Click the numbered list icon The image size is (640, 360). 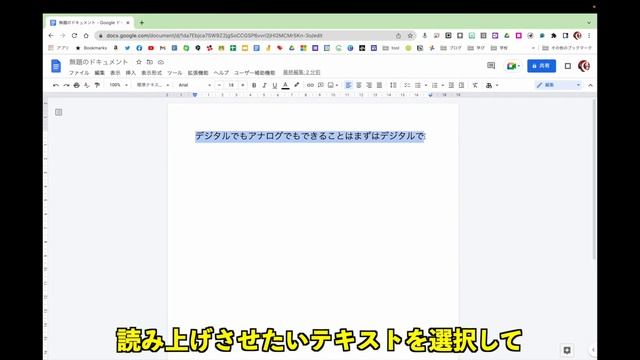point(435,85)
